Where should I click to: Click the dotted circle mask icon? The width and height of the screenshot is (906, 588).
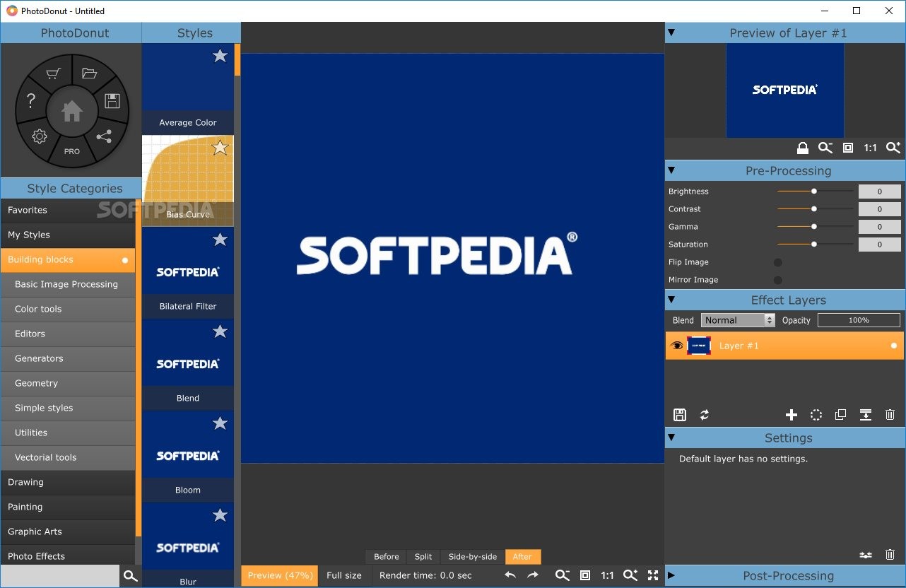pos(816,415)
